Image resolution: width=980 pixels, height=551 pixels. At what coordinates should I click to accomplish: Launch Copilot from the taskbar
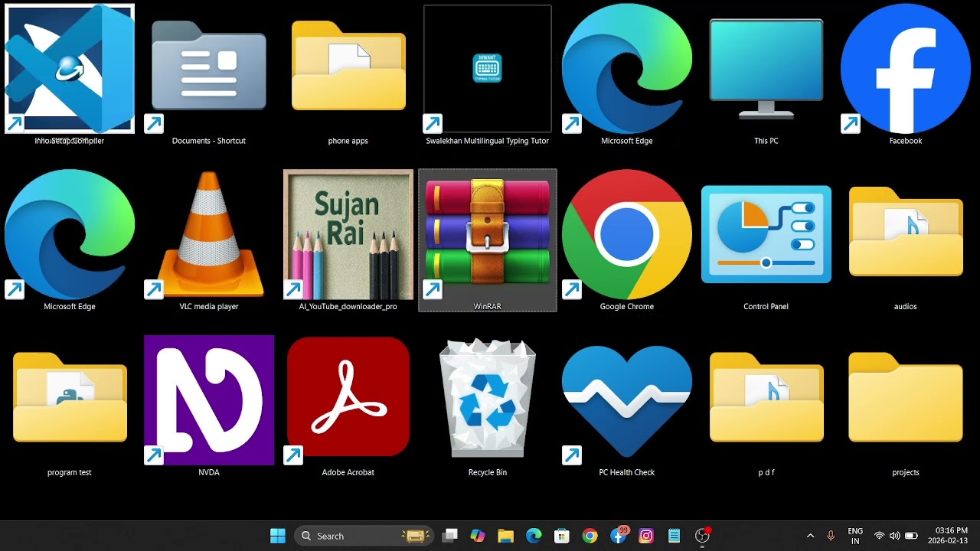click(478, 536)
